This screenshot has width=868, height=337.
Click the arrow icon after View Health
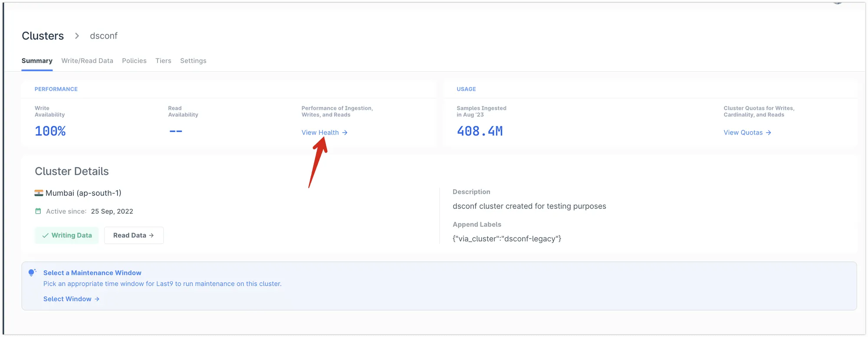pos(345,132)
